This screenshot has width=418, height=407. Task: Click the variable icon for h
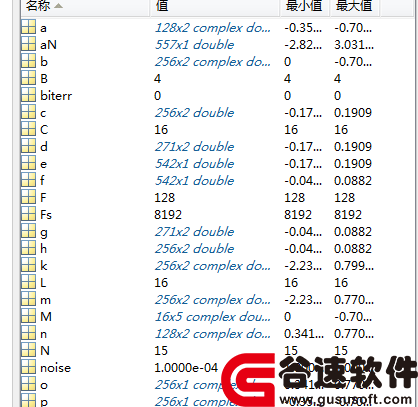[x=28, y=248]
